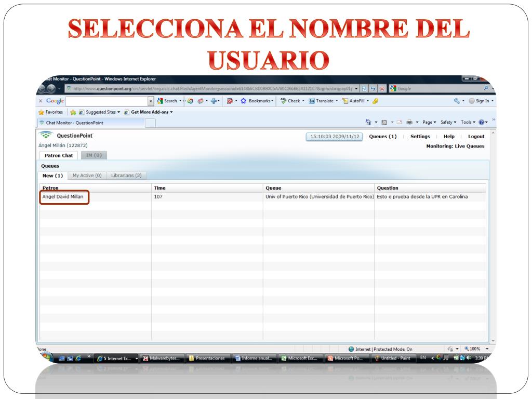This screenshot has width=532, height=399.
Task: Click the Logout link
Action: (476, 137)
